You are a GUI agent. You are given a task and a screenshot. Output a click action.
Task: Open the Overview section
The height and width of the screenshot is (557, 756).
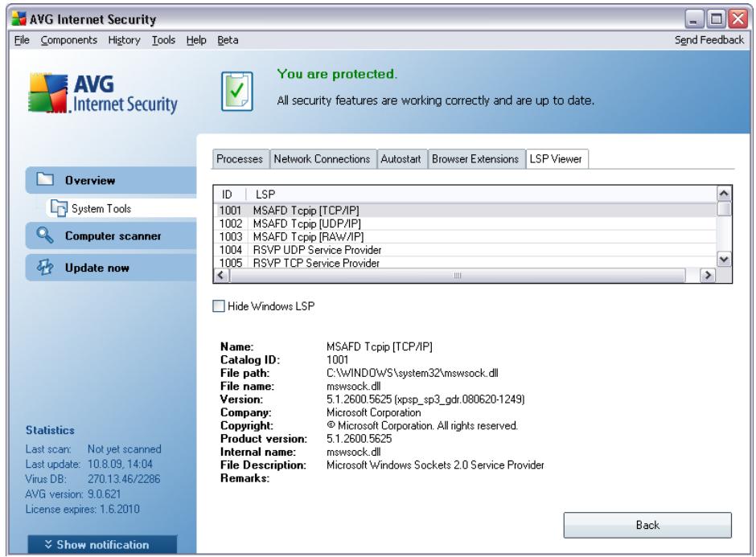point(111,180)
